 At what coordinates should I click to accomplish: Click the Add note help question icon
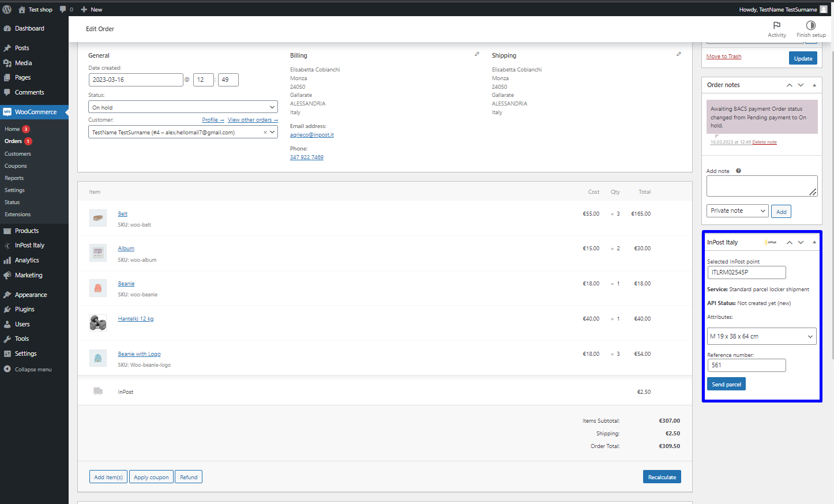pyautogui.click(x=738, y=171)
